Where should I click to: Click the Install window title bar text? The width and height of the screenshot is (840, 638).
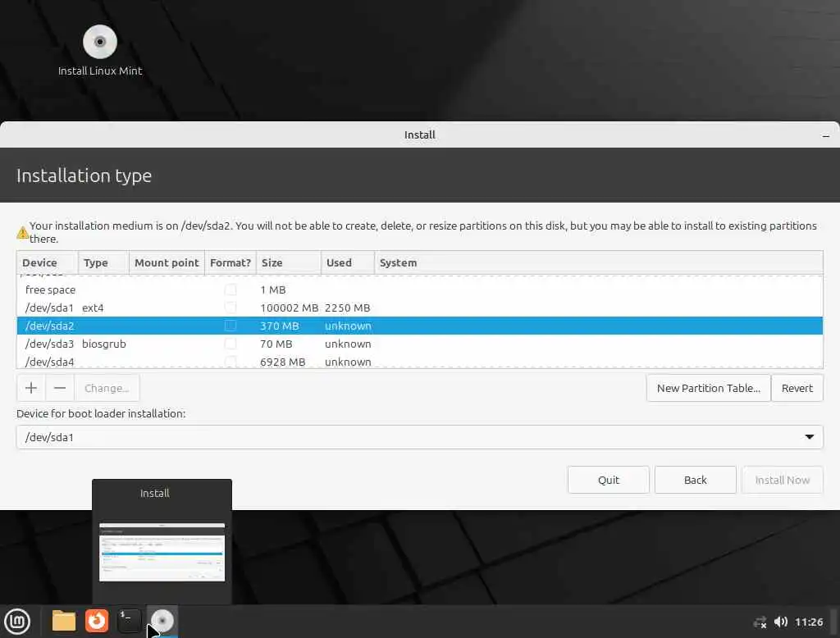[x=419, y=135]
